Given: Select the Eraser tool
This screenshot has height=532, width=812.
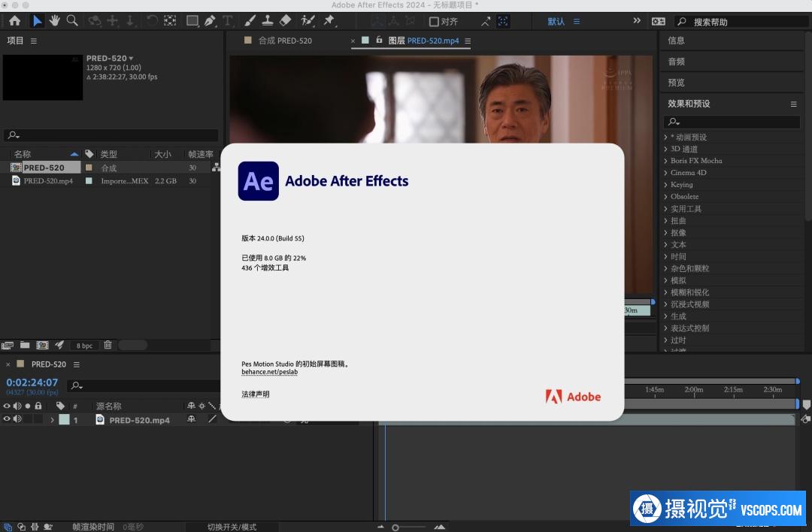Looking at the screenshot, I should (x=286, y=21).
